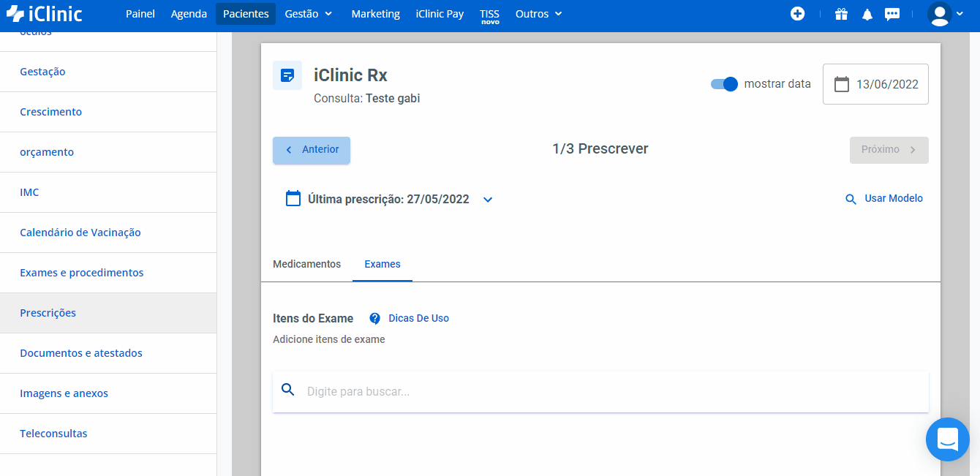Screen dimensions: 980x476
Task: Expand the Outros menu
Action: coord(538,14)
